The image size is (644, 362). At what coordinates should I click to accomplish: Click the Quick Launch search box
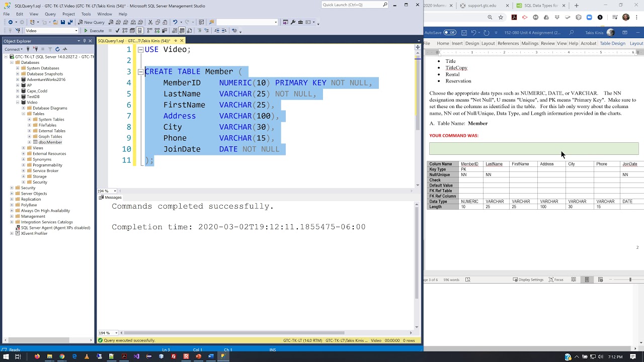tap(355, 5)
